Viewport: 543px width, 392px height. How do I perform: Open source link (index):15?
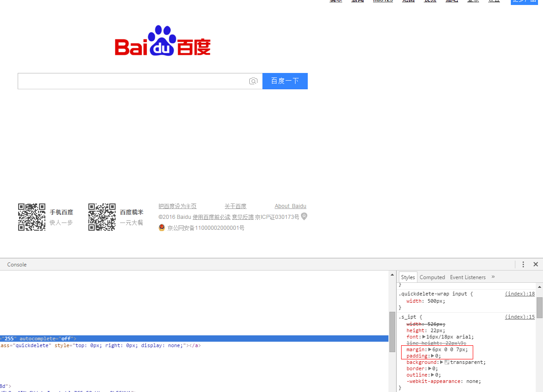coord(520,317)
